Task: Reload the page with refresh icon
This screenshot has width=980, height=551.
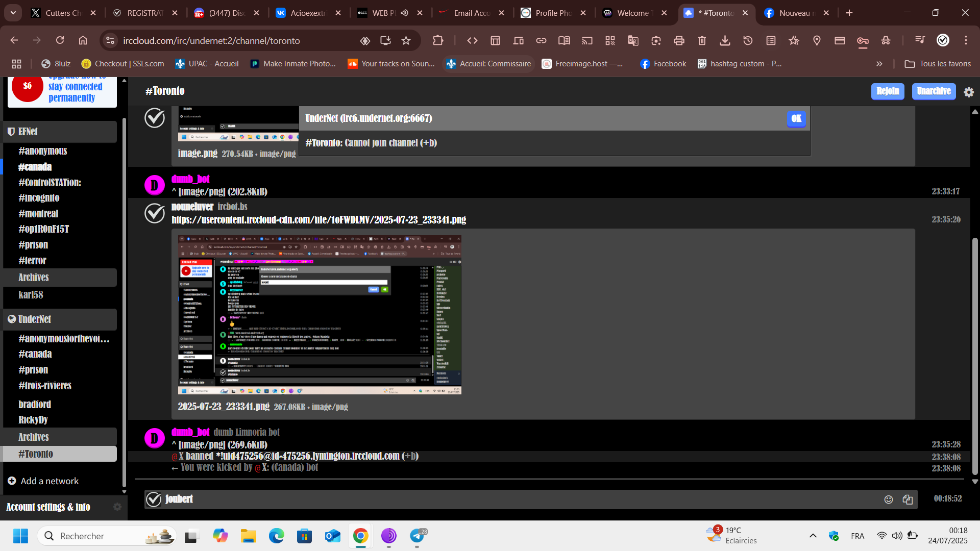Action: point(60,40)
